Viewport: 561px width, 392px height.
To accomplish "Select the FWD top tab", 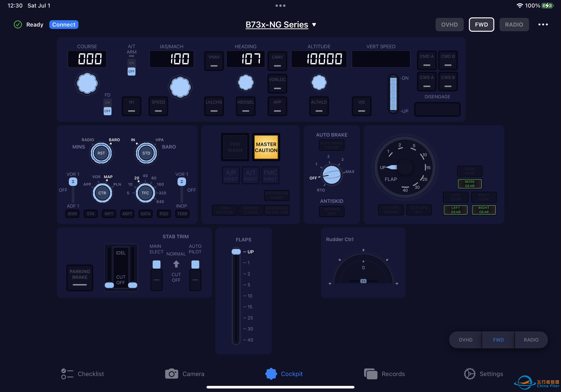I will coord(481,24).
